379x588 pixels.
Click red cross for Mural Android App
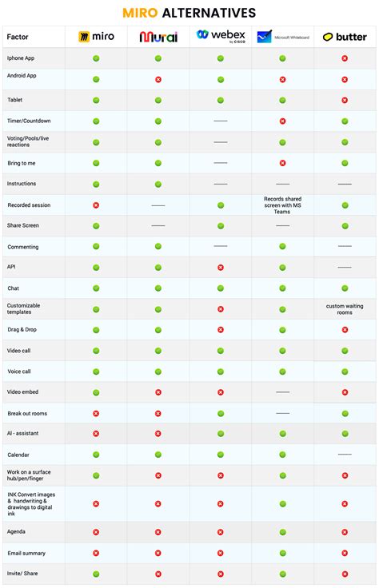(158, 80)
